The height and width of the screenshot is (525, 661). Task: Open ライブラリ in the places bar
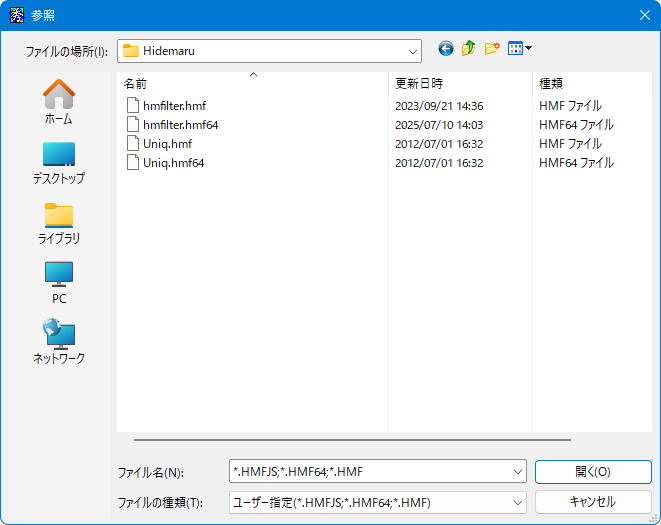[x=59, y=223]
